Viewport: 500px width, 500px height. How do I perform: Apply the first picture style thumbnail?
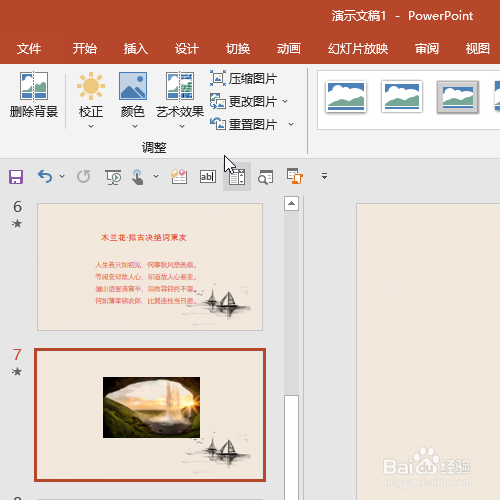pyautogui.click(x=346, y=96)
